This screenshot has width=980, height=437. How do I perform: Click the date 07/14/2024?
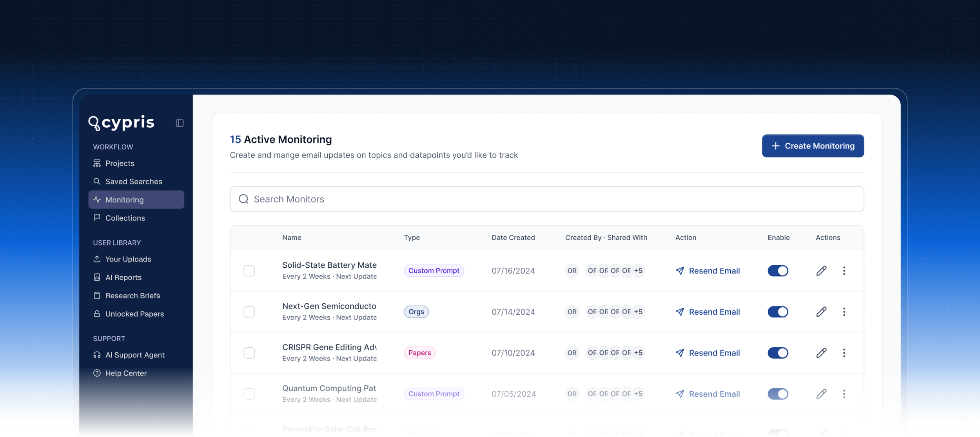tap(513, 312)
